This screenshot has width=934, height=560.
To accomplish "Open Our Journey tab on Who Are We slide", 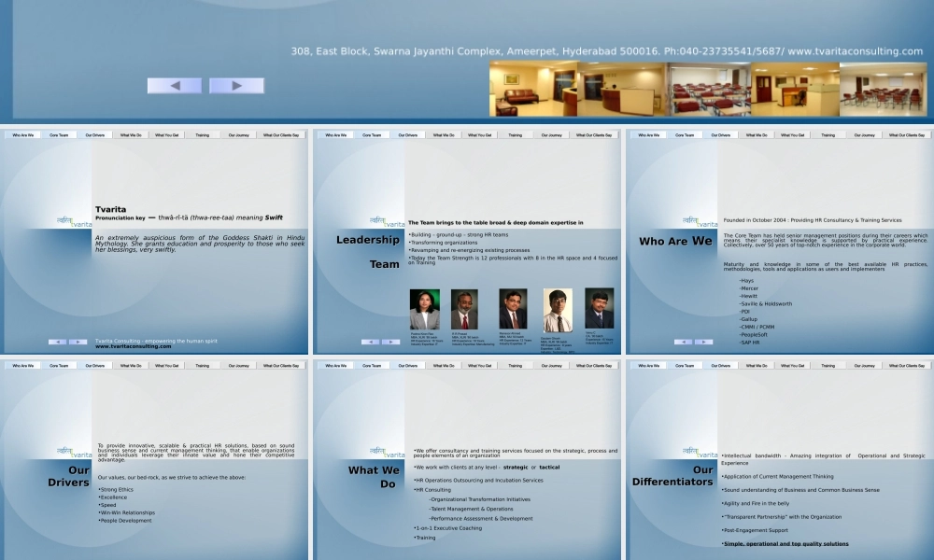I will click(863, 135).
